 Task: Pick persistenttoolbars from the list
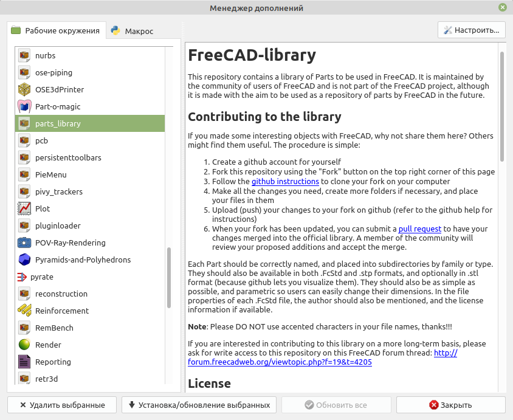click(x=90, y=157)
